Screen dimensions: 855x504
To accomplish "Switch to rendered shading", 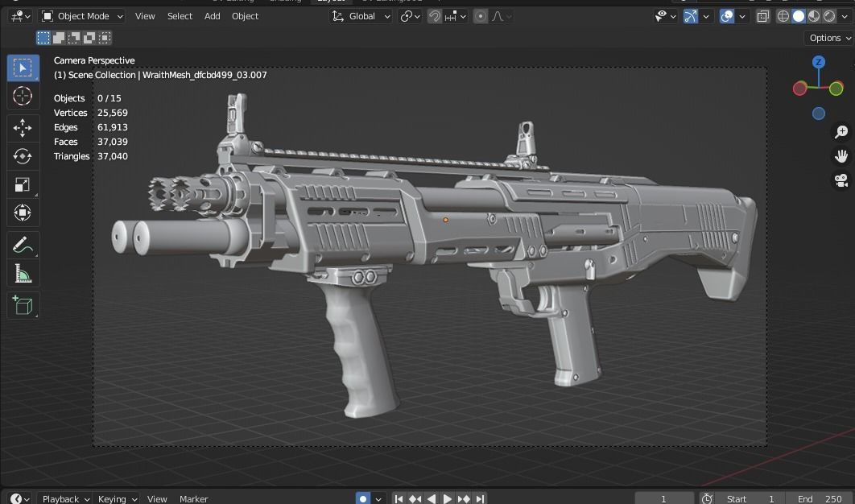I will tap(828, 16).
